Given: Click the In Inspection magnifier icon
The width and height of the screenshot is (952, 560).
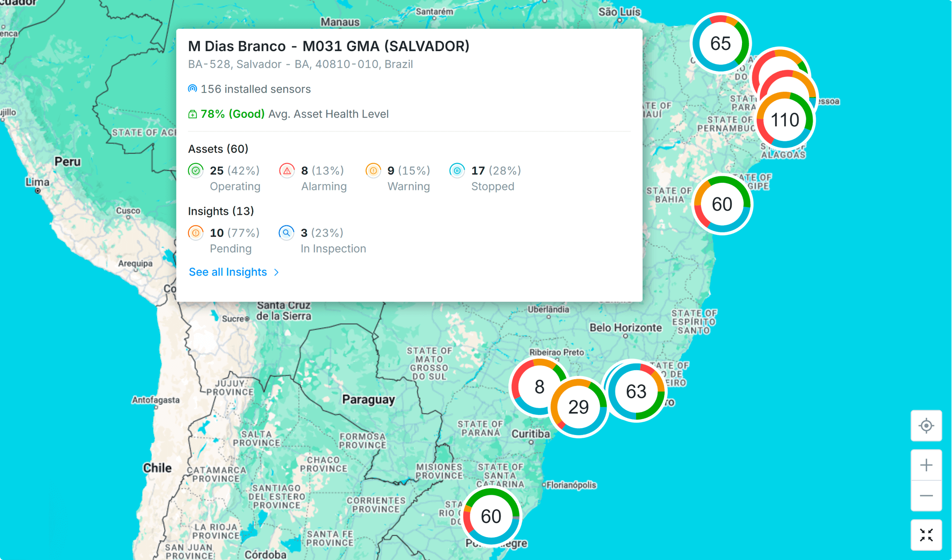Looking at the screenshot, I should [286, 233].
